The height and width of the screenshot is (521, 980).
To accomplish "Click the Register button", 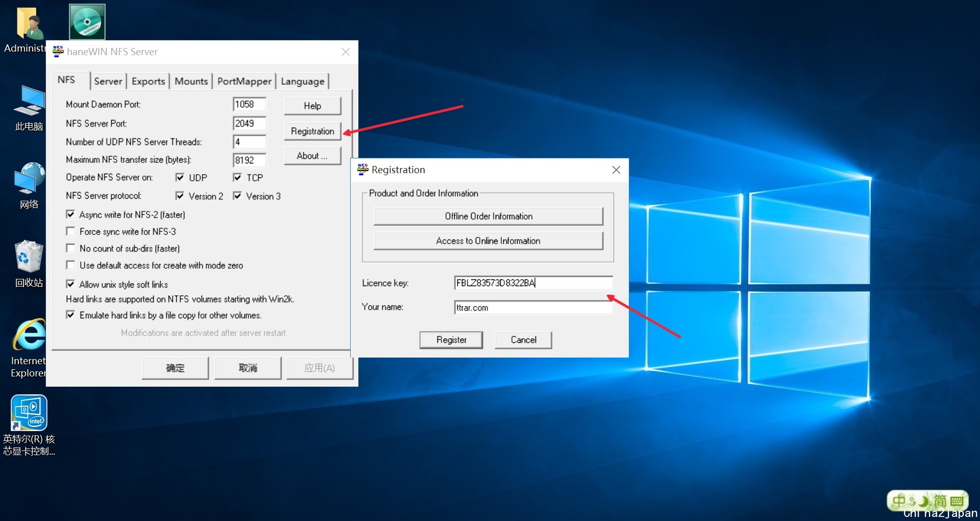I will pyautogui.click(x=451, y=340).
